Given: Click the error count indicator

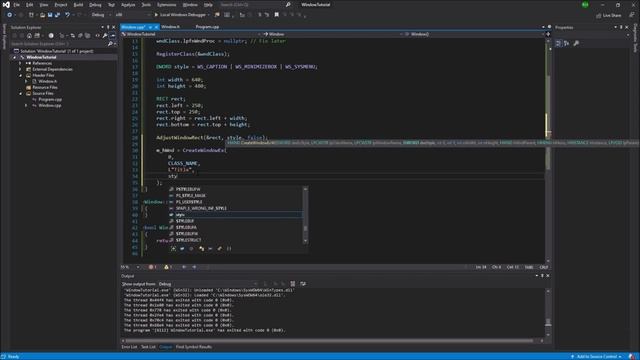Looking at the screenshot, I should coord(153,267).
